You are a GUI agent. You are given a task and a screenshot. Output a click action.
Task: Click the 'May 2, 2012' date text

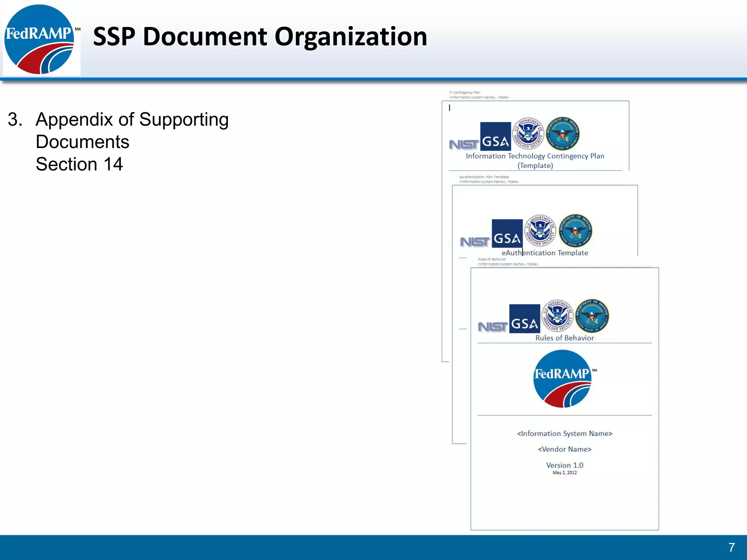(565, 473)
